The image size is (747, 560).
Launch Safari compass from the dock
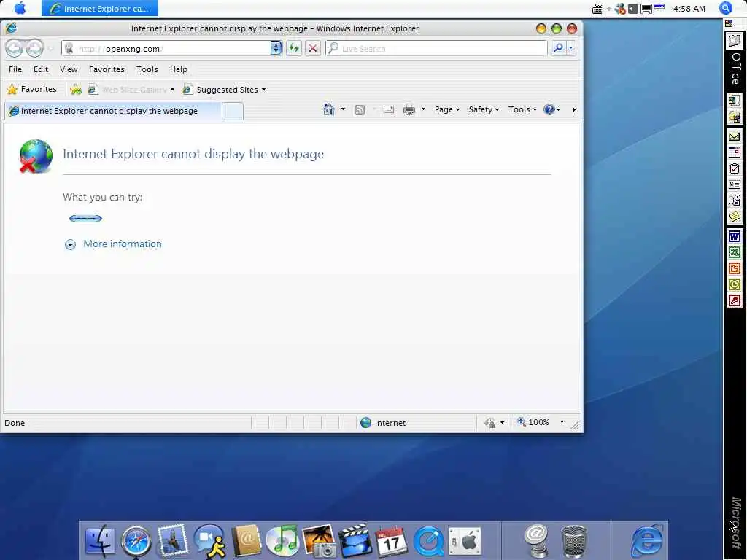click(136, 542)
